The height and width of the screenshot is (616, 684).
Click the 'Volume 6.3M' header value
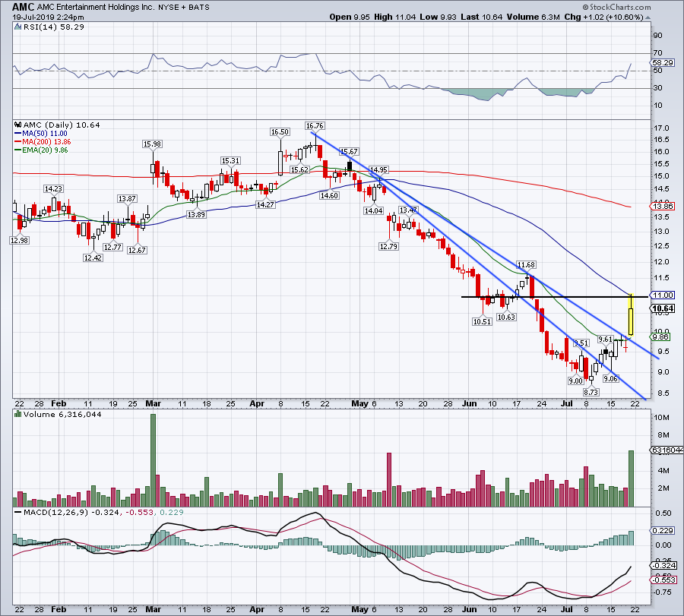(x=533, y=17)
